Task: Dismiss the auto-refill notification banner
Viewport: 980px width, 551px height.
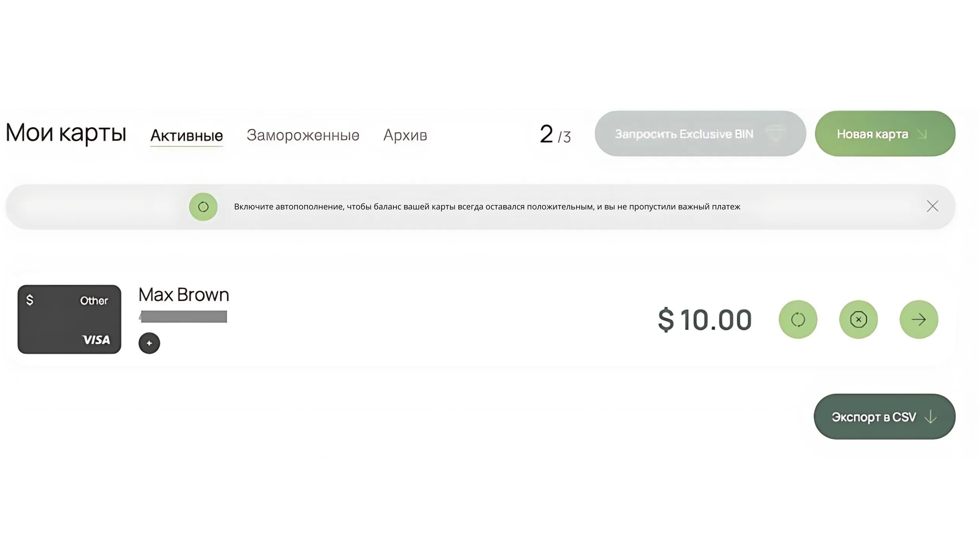Action: click(x=933, y=206)
